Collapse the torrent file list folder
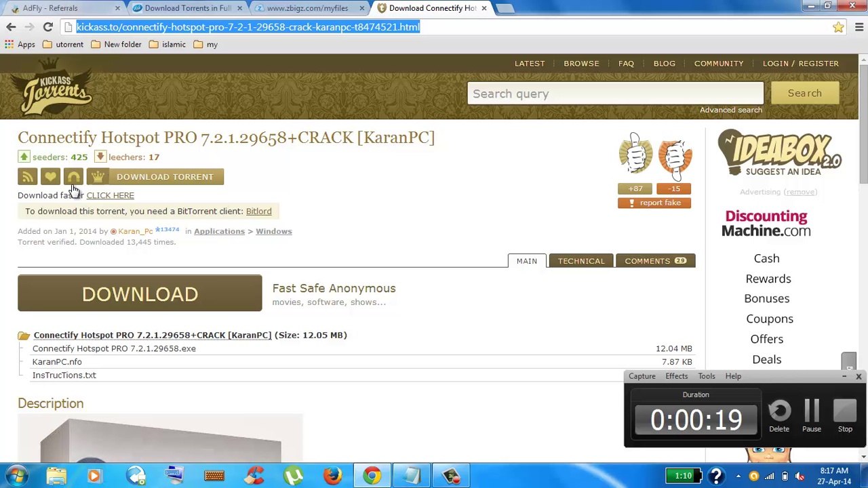Screen dimensions: 868x488 (x=24, y=335)
